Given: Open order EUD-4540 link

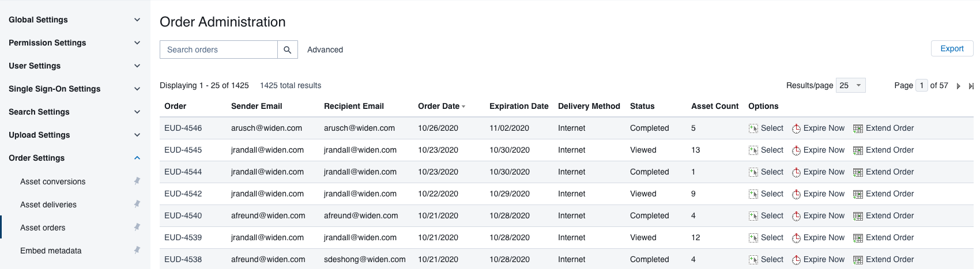Looking at the screenshot, I should click(183, 215).
